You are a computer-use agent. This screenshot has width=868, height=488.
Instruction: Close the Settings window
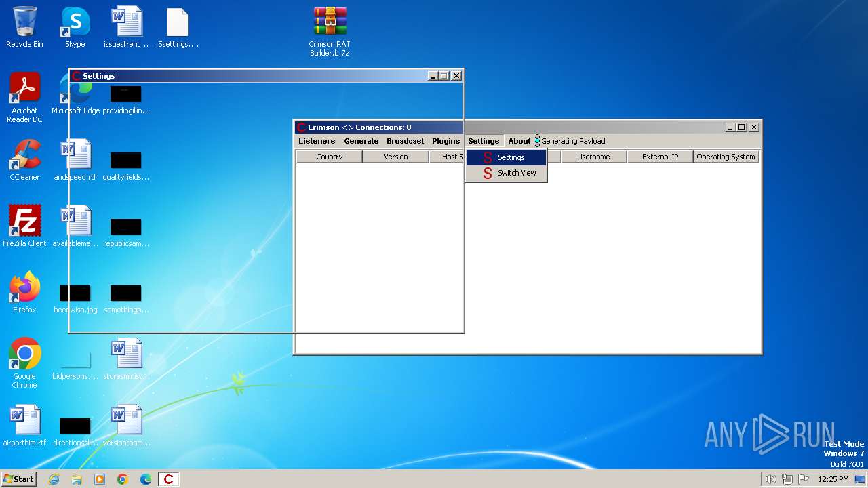[x=456, y=76]
